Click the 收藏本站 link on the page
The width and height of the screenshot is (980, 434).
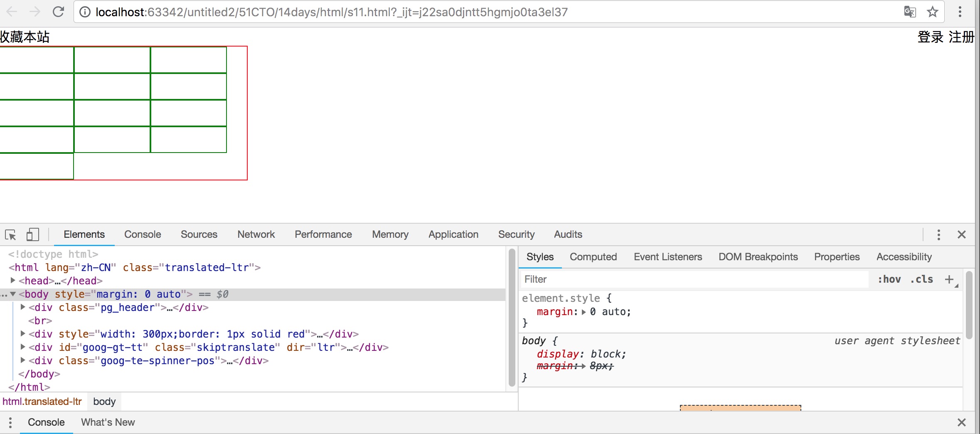tap(25, 37)
